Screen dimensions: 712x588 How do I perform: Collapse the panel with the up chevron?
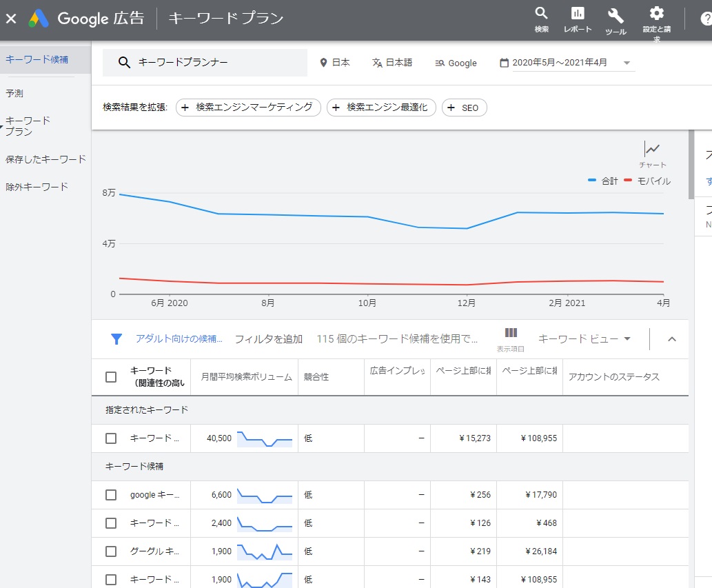(x=672, y=338)
